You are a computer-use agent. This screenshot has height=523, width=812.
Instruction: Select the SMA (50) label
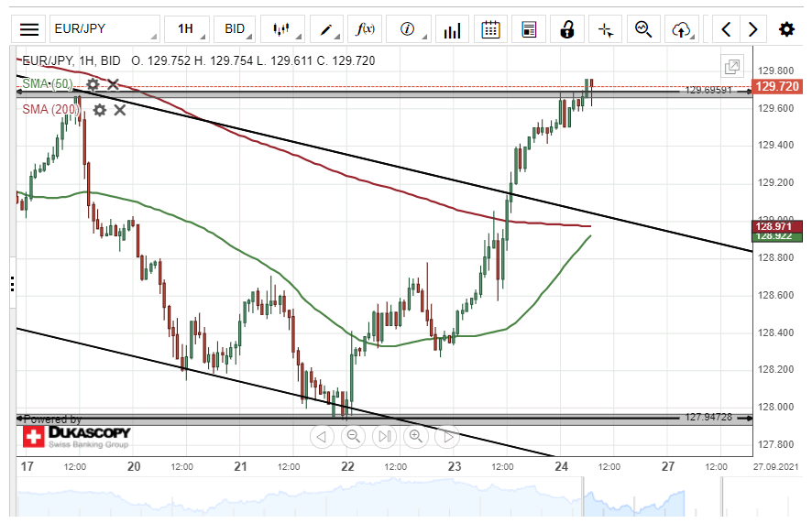(x=48, y=83)
